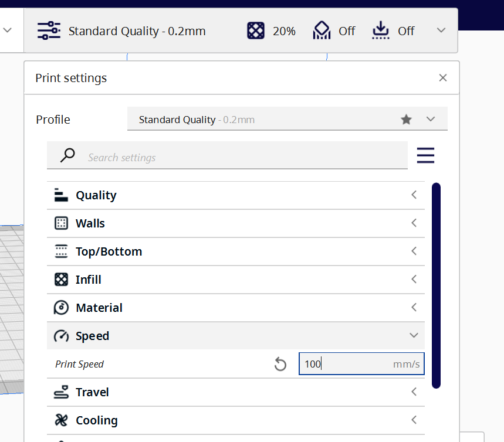Click the 'Profile' label
This screenshot has height=442, width=504.
(x=53, y=120)
